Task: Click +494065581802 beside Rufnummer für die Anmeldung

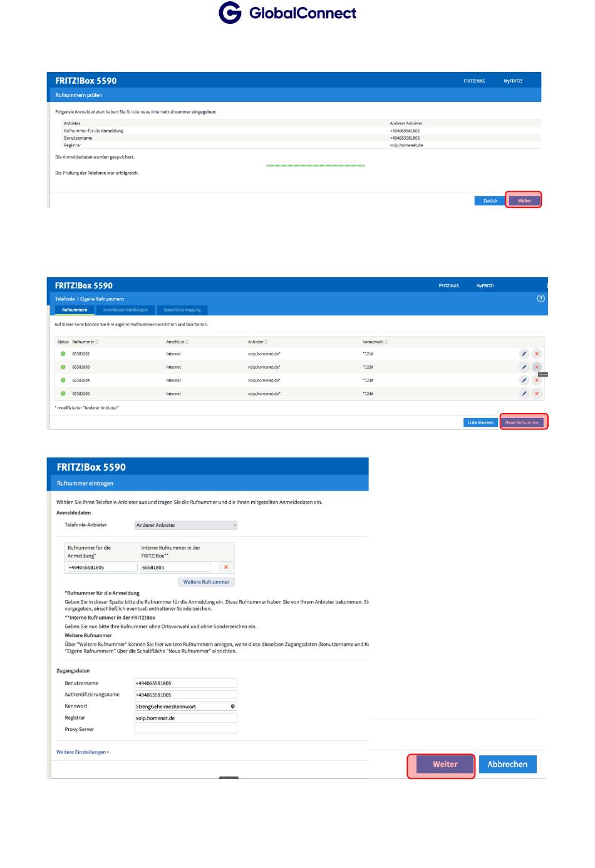Action: (x=405, y=131)
